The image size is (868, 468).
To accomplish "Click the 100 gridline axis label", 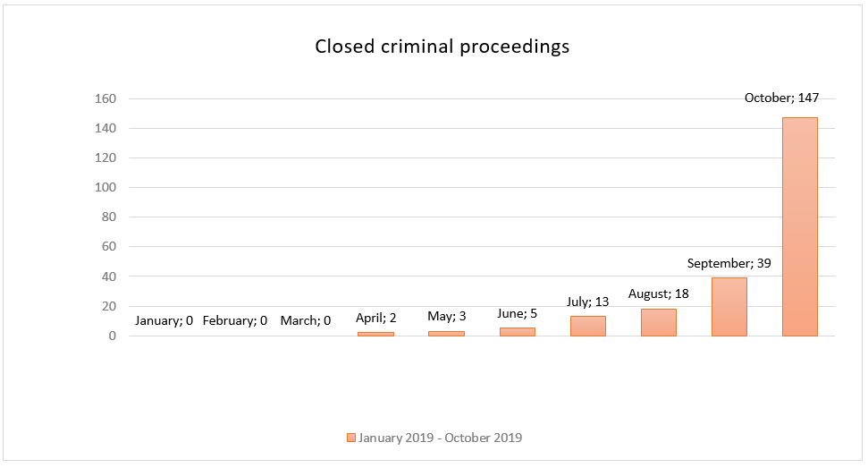I will [x=105, y=187].
